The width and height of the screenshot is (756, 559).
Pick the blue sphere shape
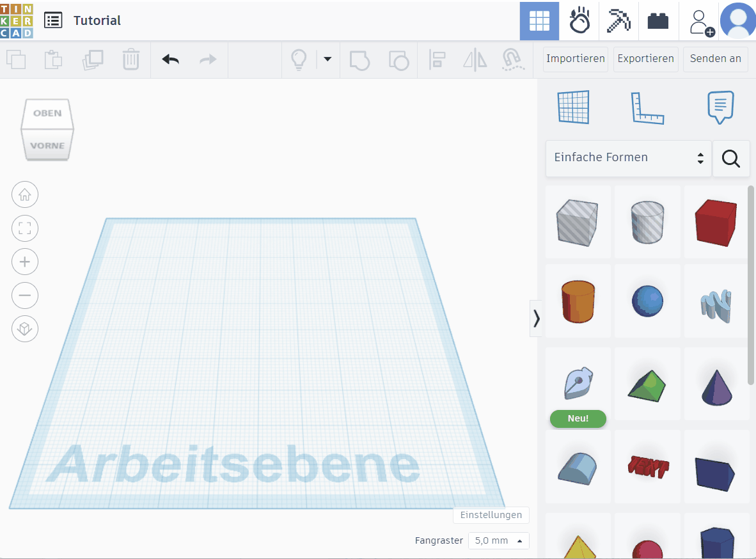click(647, 301)
